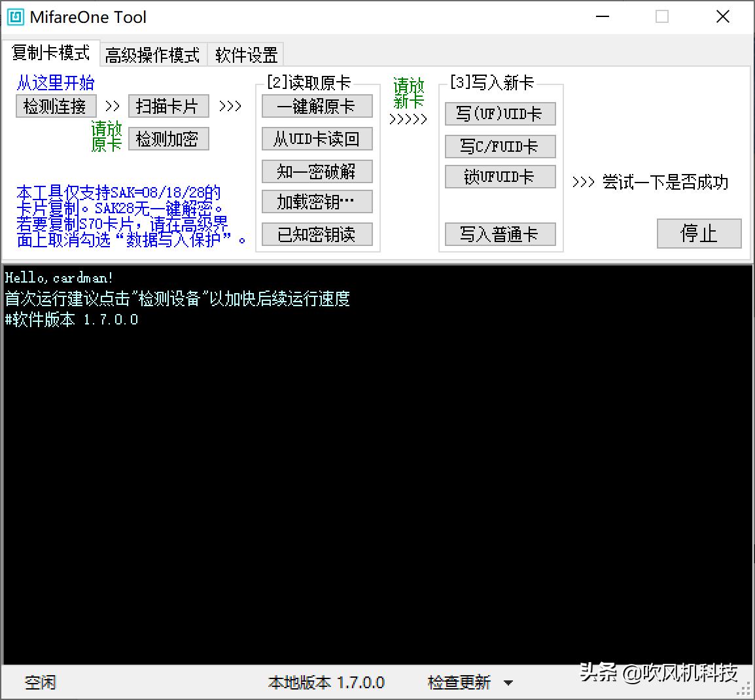
Task: Click 已知密钥读 to read with keys
Action: [x=317, y=234]
